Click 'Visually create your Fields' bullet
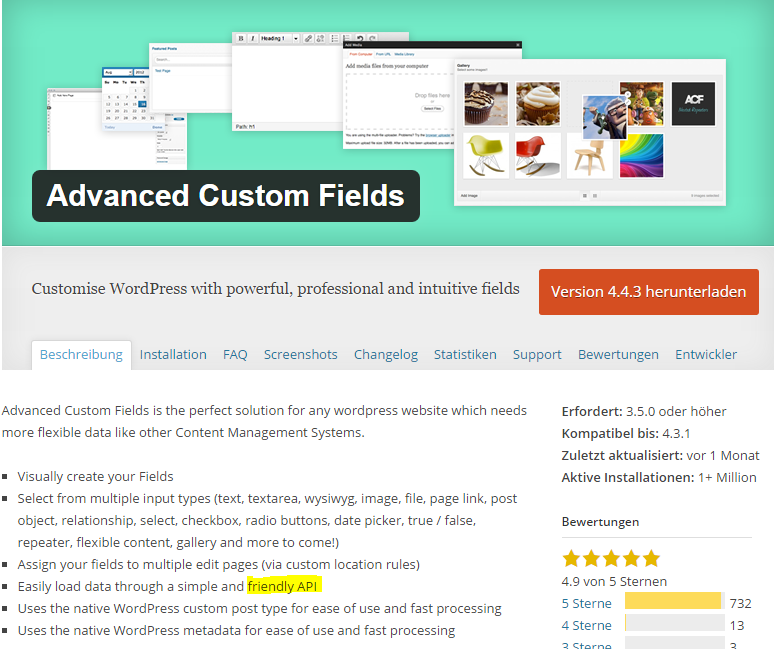This screenshot has width=782, height=649. (95, 476)
